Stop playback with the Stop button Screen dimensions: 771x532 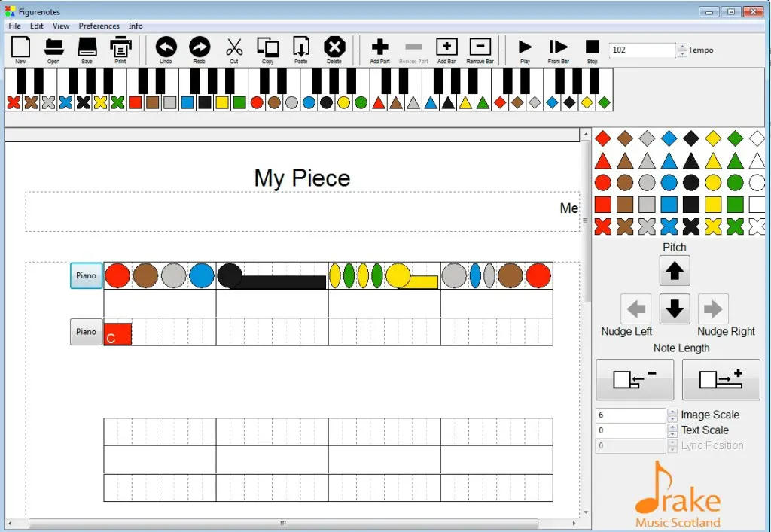tap(593, 47)
